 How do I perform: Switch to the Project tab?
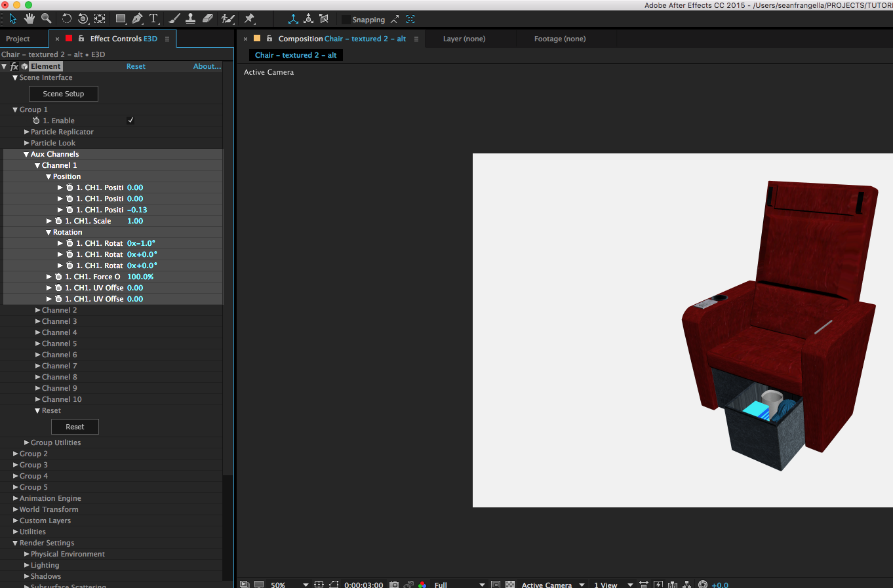coord(18,39)
